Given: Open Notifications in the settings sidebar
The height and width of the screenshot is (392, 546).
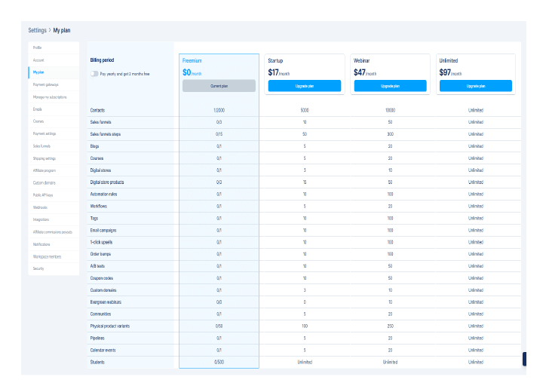Looking at the screenshot, I should click(54, 244).
